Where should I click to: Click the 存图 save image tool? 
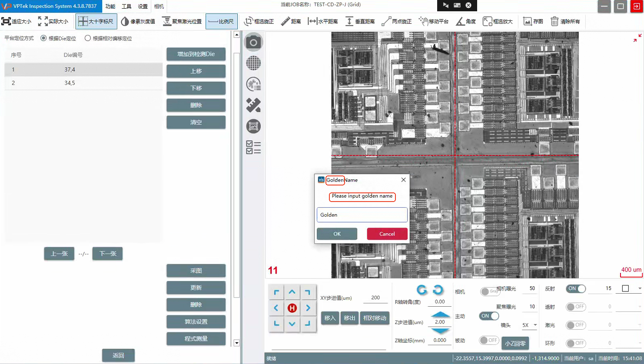(x=533, y=21)
